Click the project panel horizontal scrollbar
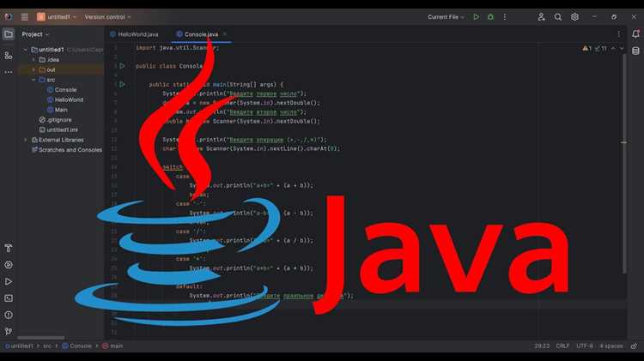The height and width of the screenshot is (361, 644). (41, 338)
